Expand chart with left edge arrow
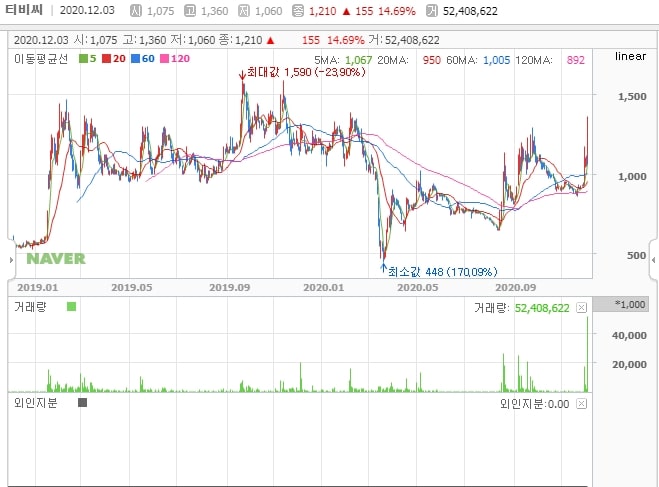 pos(11,260)
